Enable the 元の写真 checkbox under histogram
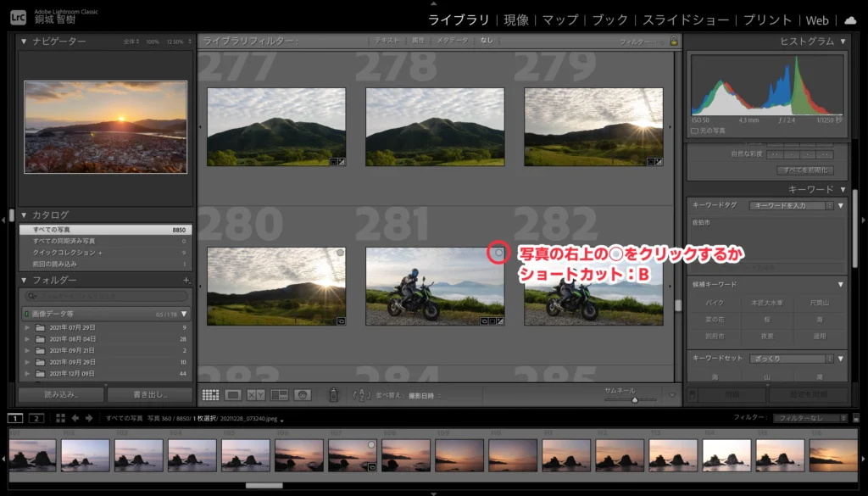Viewport: 868px width, 496px height. click(695, 131)
